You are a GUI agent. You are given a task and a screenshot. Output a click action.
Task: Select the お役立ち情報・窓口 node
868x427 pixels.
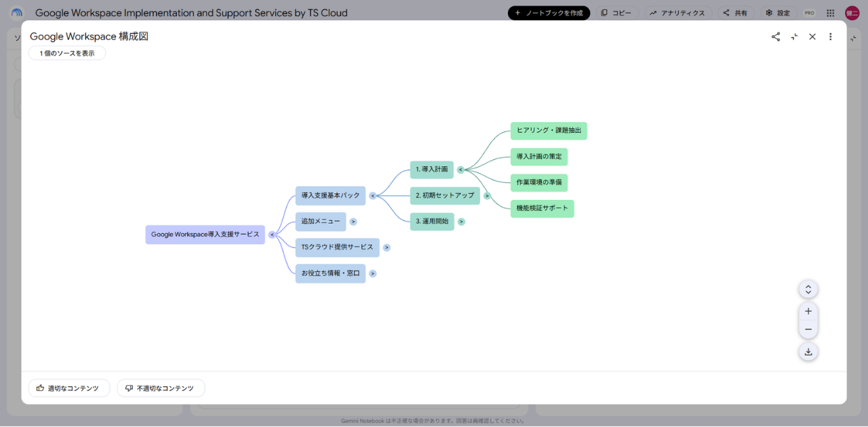(x=330, y=274)
